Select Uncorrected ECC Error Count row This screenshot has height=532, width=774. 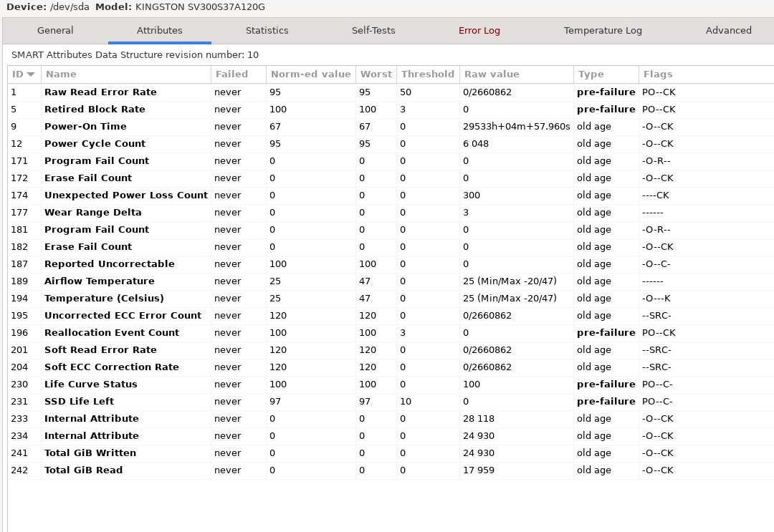coord(391,316)
